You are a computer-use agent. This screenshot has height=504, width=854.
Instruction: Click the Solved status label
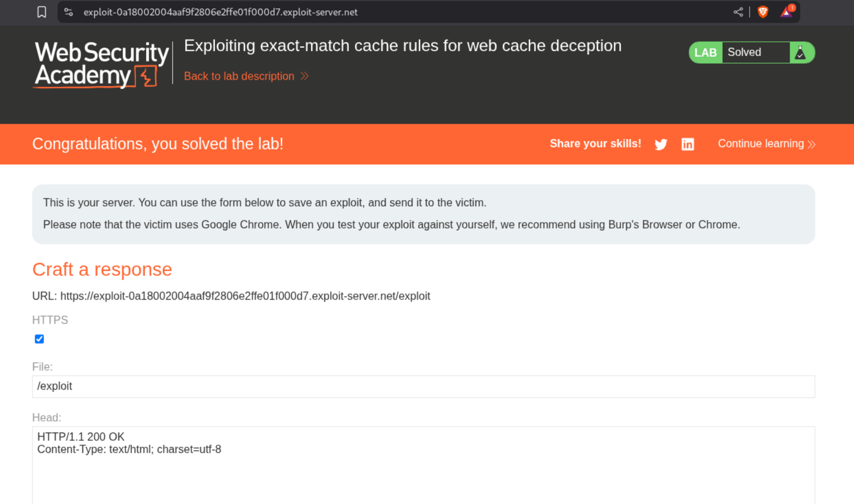pos(745,53)
